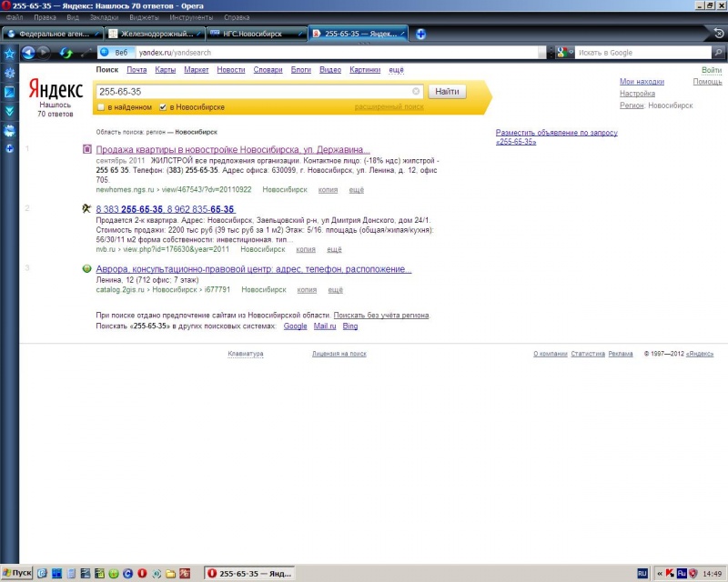The image size is (728, 582).
Task: Switch to the НГС.Новосибирск tab
Action: point(257,34)
